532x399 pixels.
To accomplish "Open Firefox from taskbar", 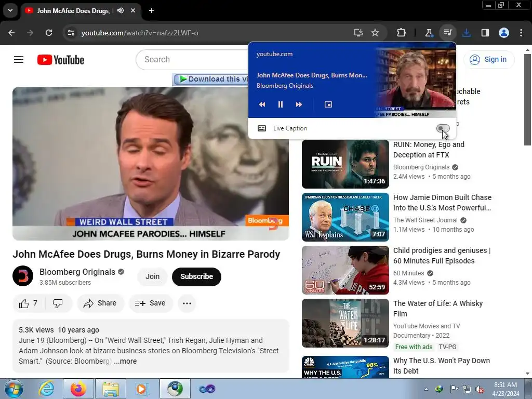I will point(78,389).
